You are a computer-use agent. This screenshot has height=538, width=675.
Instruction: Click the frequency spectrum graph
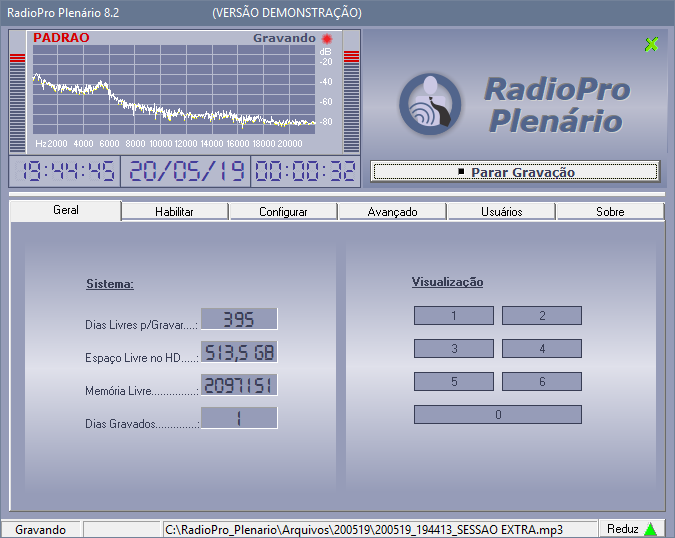coord(174,90)
